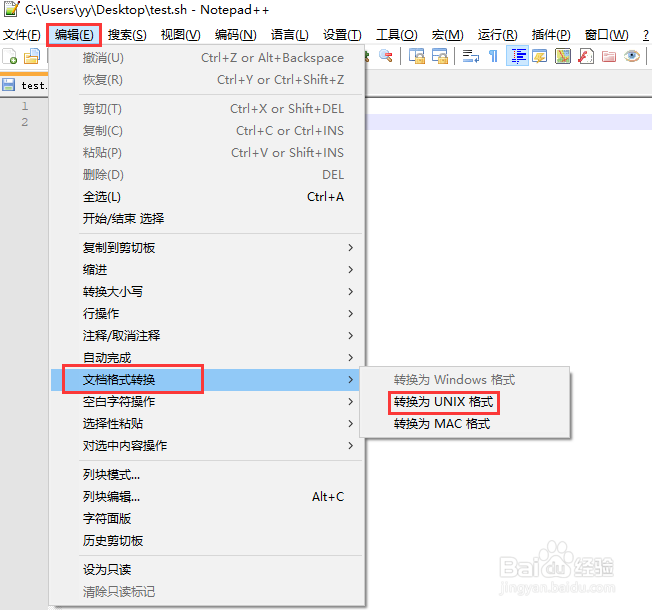Select 全选(L) in Edit menu
The width and height of the screenshot is (652, 610).
pyautogui.click(x=208, y=197)
